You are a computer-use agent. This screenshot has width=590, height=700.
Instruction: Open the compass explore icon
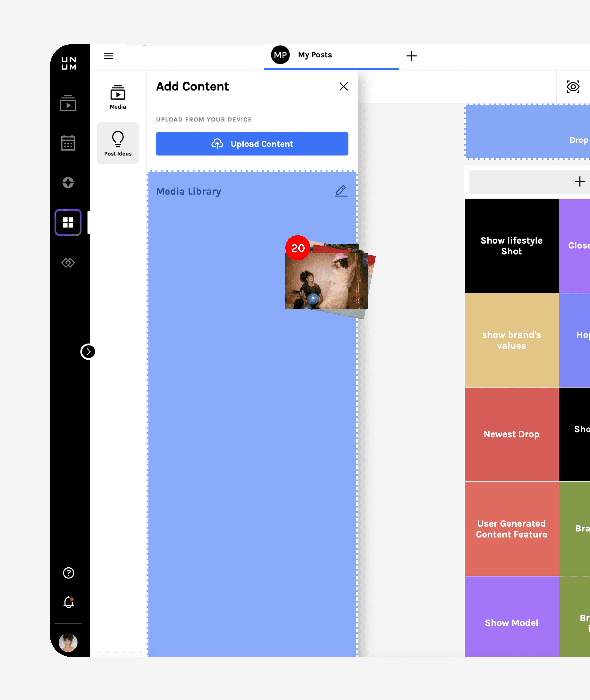click(x=68, y=183)
